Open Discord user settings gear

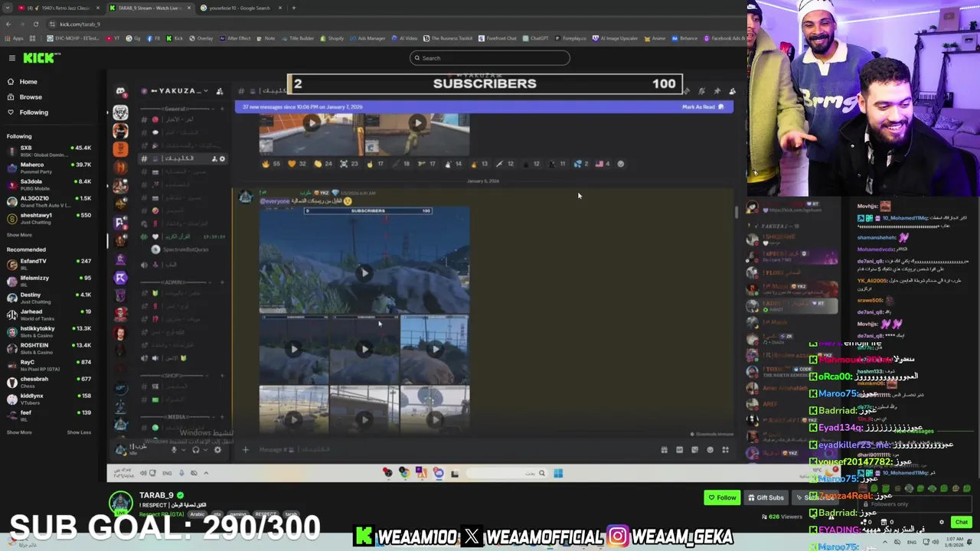[x=217, y=450]
